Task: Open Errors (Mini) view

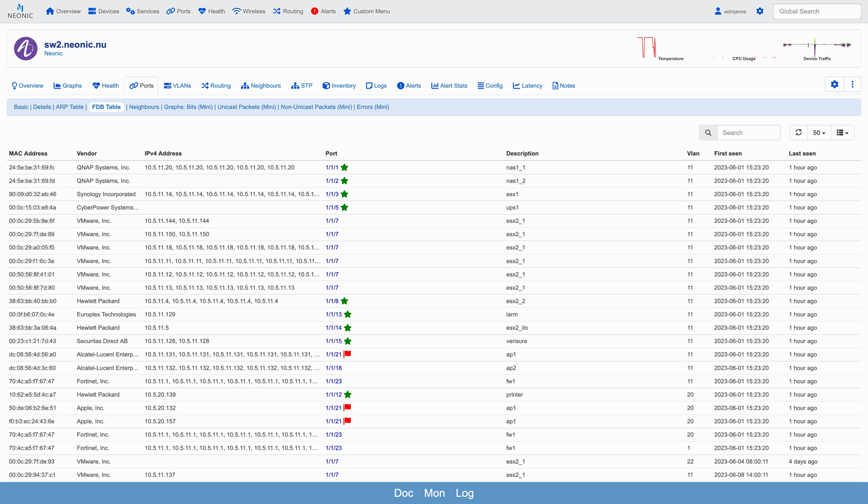Action: click(x=373, y=107)
